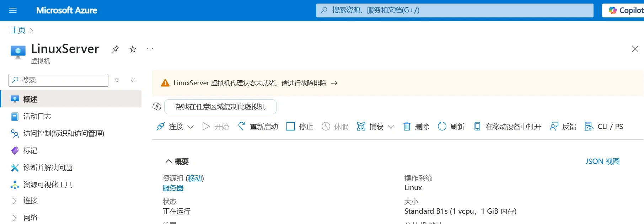Open CLI / PS from the toolbar
Screen dimensions: 644x224
pyautogui.click(x=604, y=127)
